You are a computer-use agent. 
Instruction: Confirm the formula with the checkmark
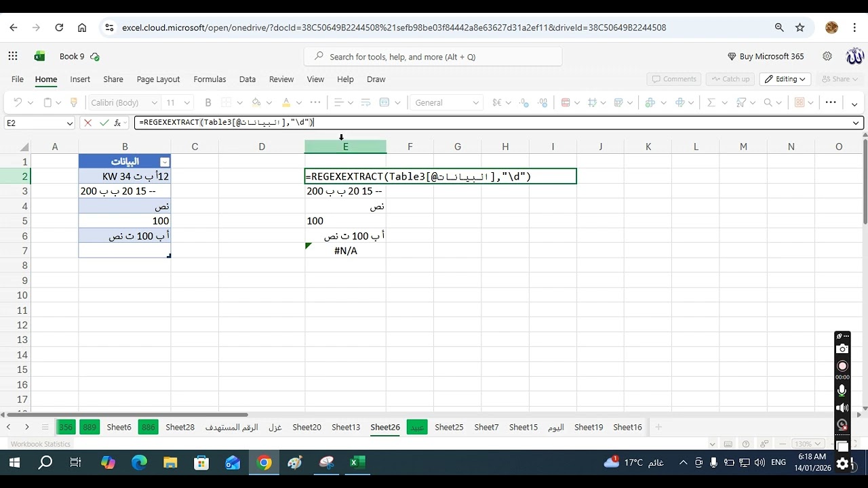click(104, 123)
